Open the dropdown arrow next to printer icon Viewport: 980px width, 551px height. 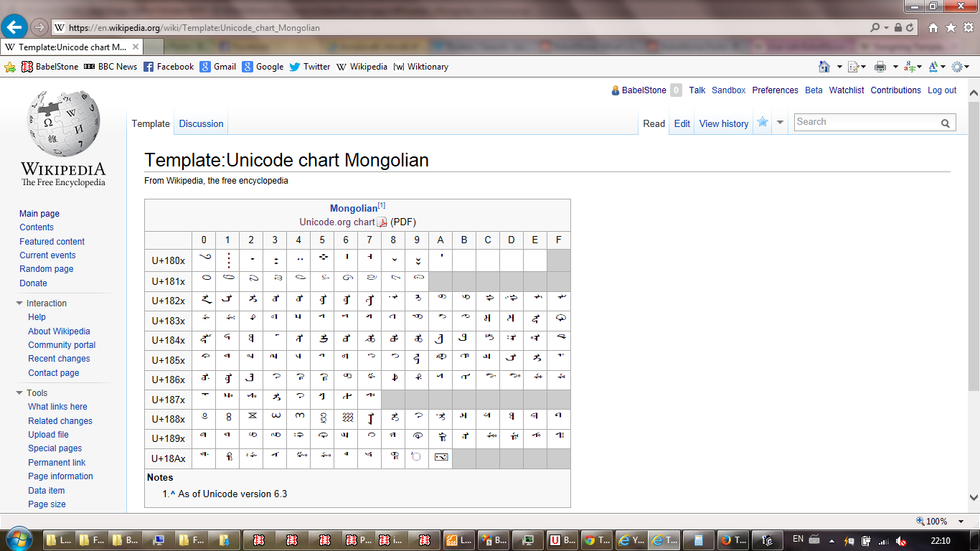895,67
